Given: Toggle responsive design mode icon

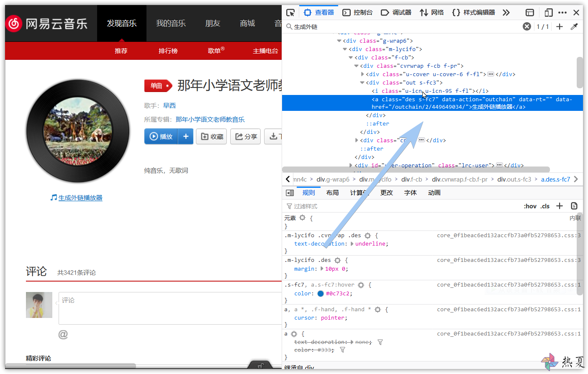Looking at the screenshot, I should pyautogui.click(x=549, y=13).
